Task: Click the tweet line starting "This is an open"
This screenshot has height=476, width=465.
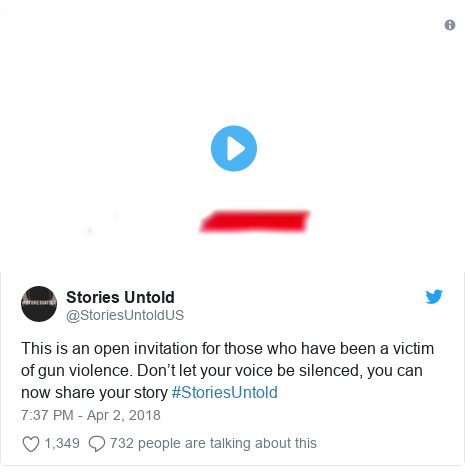Action: [228, 349]
